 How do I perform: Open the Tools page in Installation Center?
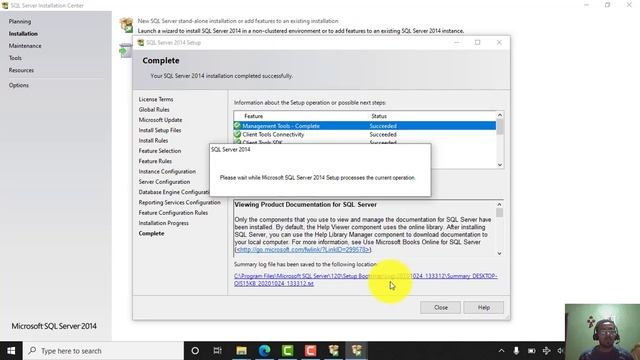click(15, 58)
